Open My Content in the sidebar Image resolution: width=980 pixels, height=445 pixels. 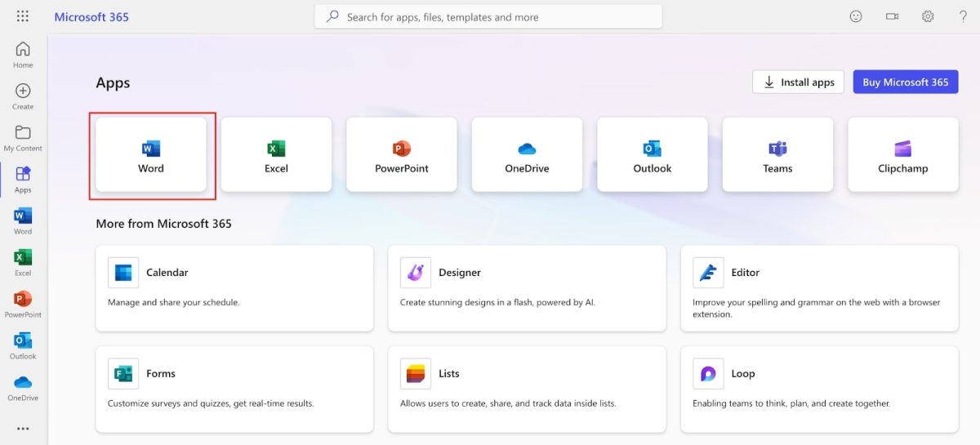point(23,138)
